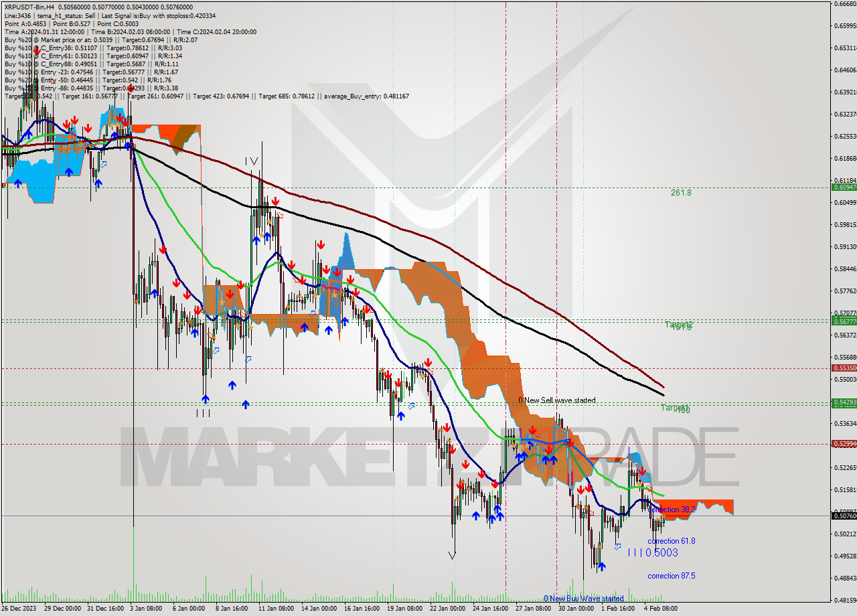
Task: Select the 0.55003 price axis label
Action: coord(845,379)
